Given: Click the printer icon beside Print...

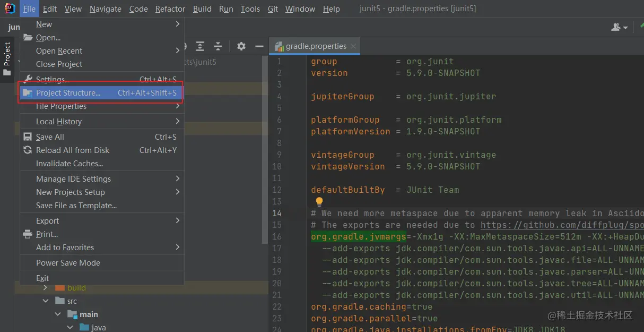Looking at the screenshot, I should click(28, 234).
